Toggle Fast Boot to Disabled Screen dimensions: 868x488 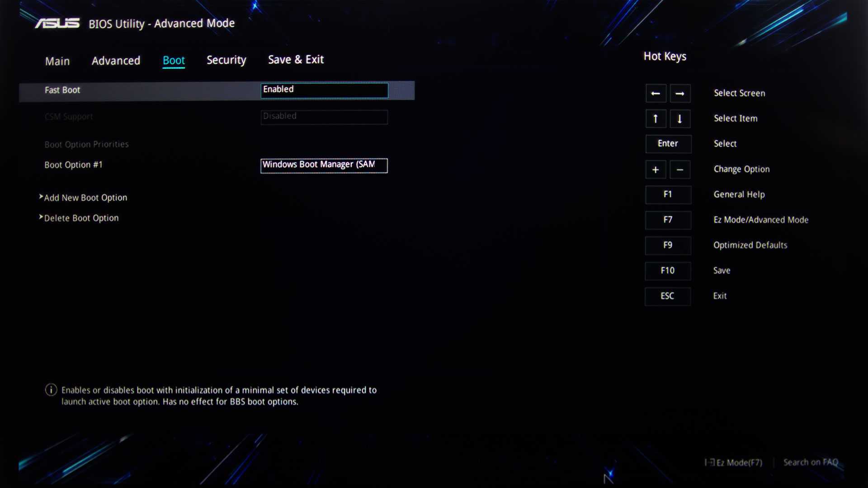tap(324, 89)
